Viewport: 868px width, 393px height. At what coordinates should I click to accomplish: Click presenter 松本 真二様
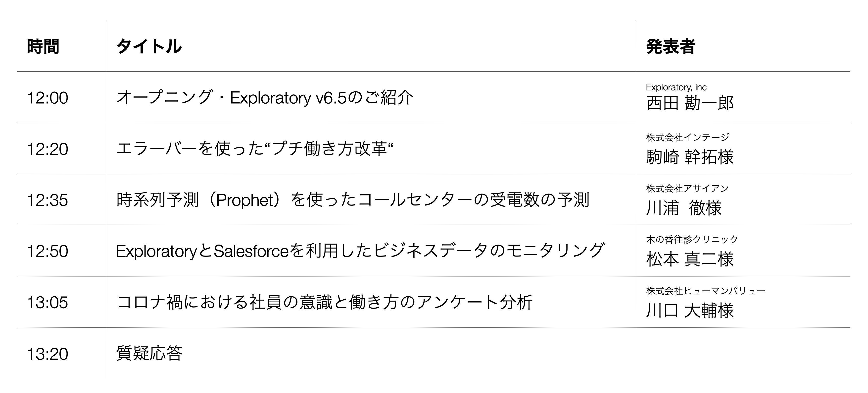(x=690, y=259)
